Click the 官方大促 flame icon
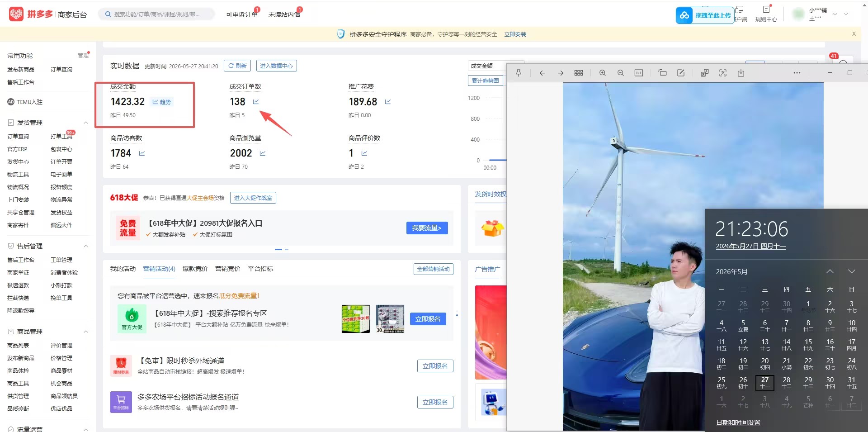 click(x=132, y=319)
